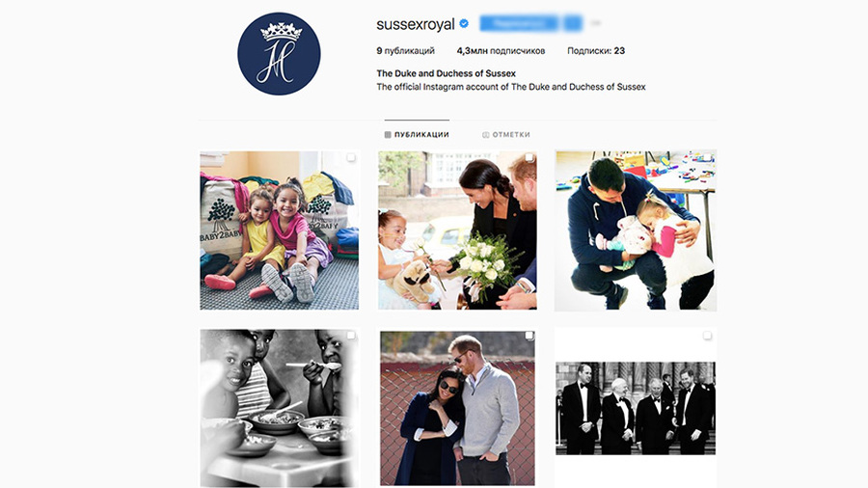
Task: Click the blurred blue Follow button
Action: click(519, 23)
